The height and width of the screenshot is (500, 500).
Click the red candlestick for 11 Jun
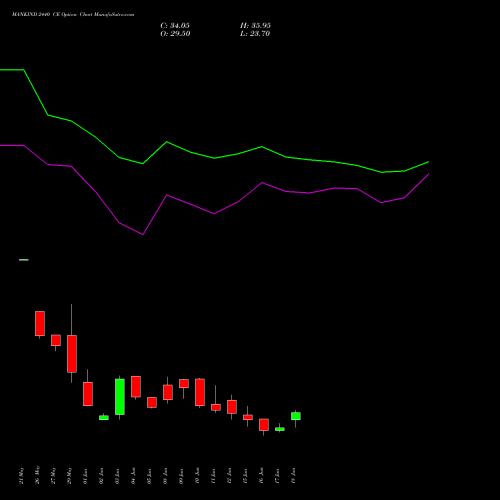(x=216, y=407)
